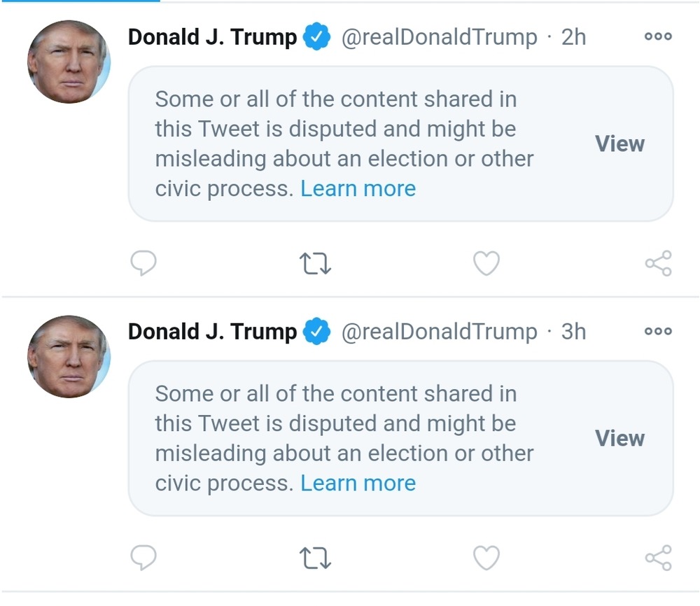
Task: View the hidden 2h-old disputed tweet
Action: pos(619,143)
